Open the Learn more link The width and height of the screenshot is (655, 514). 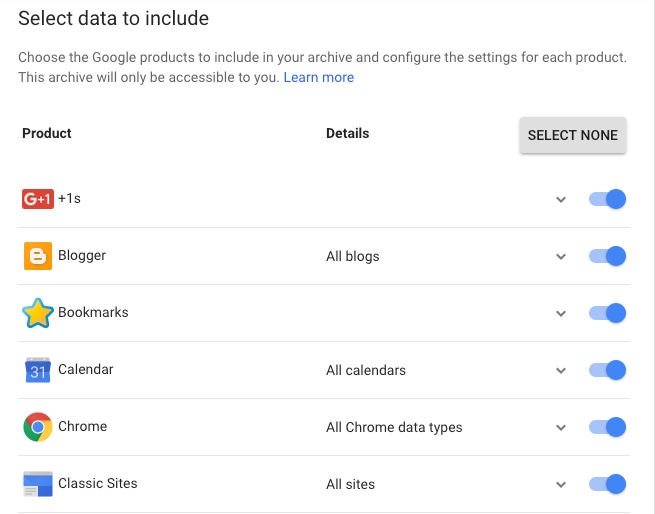coord(319,77)
